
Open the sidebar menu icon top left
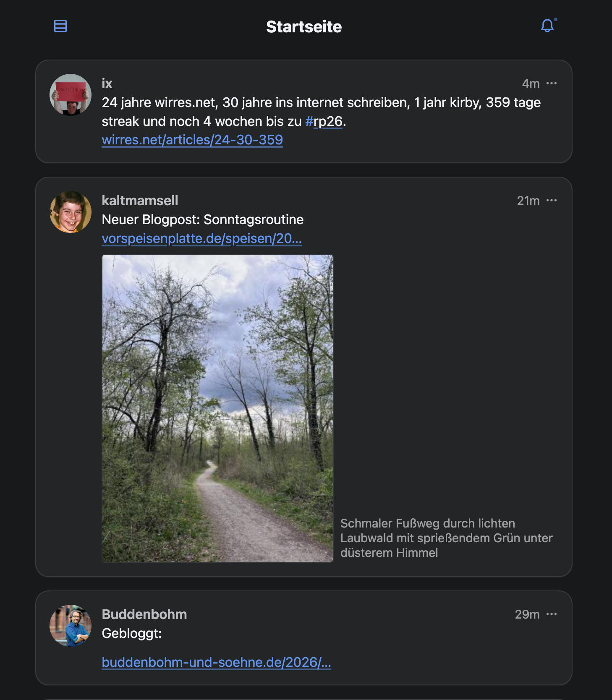(60, 26)
